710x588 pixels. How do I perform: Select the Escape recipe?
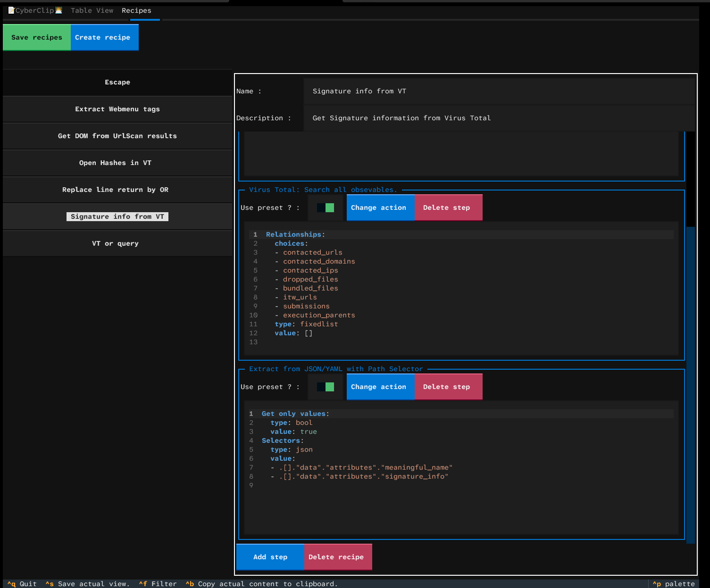pos(117,82)
